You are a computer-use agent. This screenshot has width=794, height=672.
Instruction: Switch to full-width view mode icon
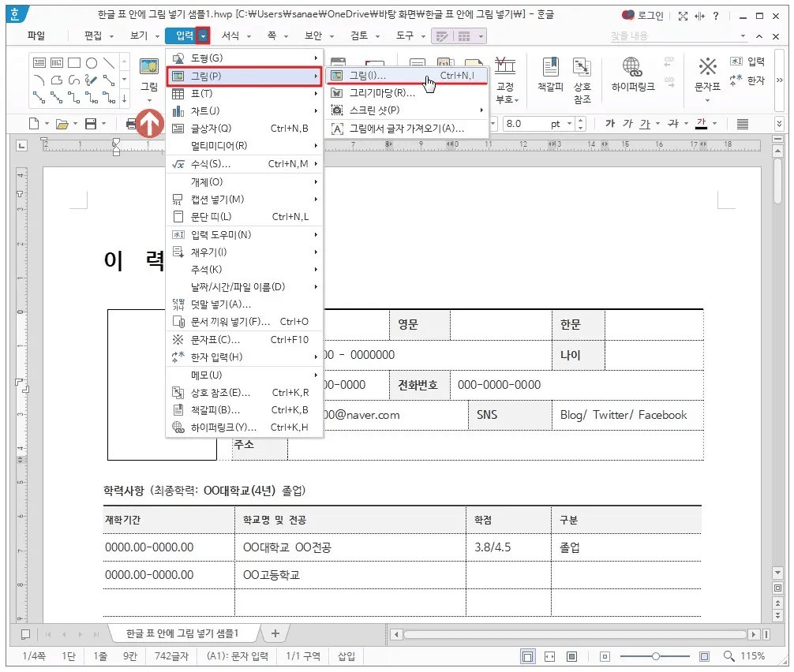pos(549,657)
